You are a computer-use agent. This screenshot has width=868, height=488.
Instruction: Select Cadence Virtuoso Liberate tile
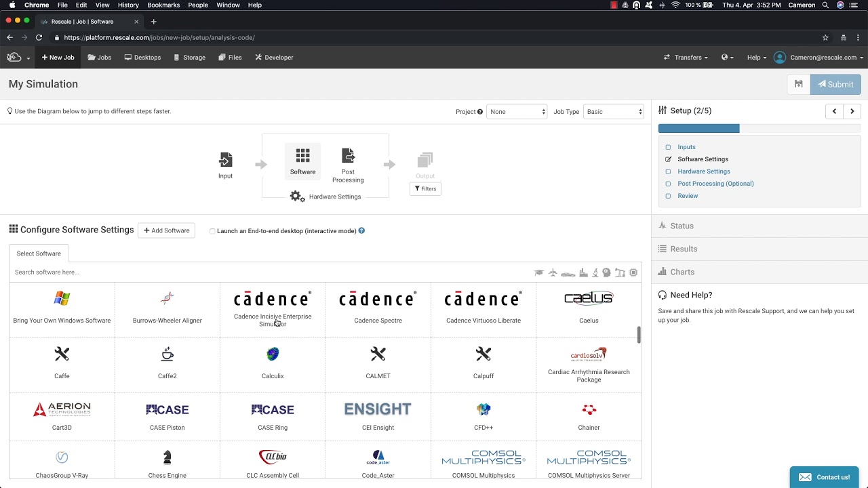point(484,308)
